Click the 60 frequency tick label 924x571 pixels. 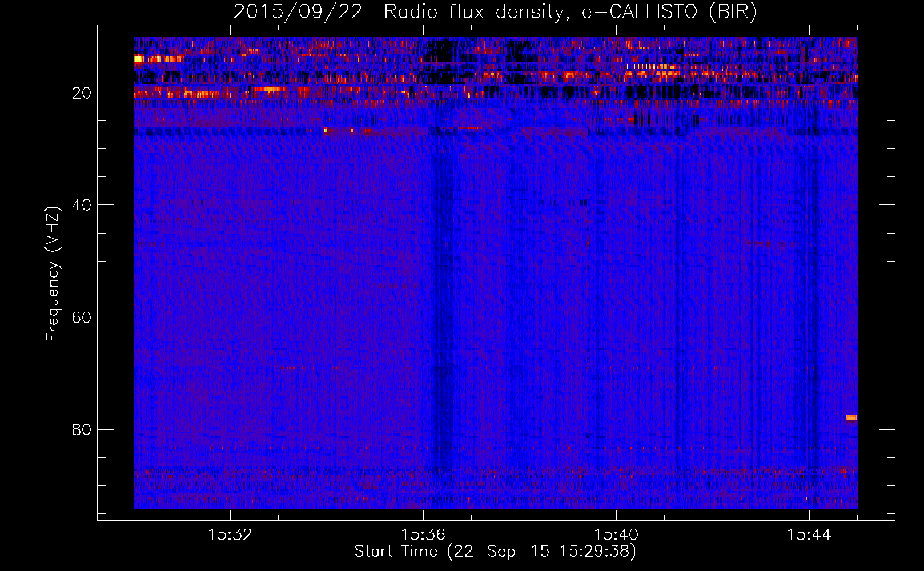[x=82, y=317]
